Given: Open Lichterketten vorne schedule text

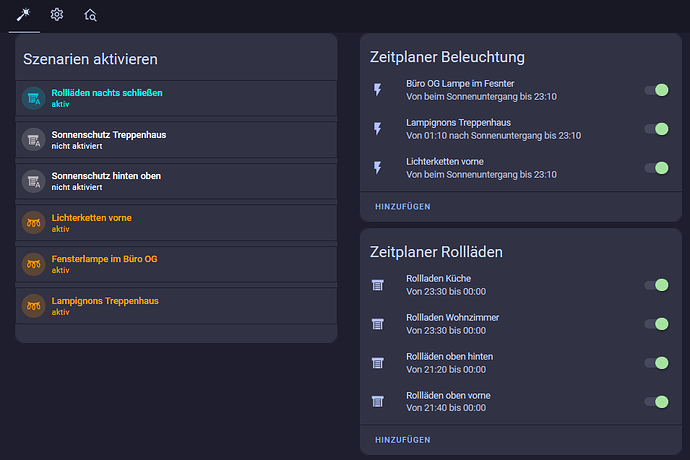Looking at the screenshot, I should (x=481, y=168).
